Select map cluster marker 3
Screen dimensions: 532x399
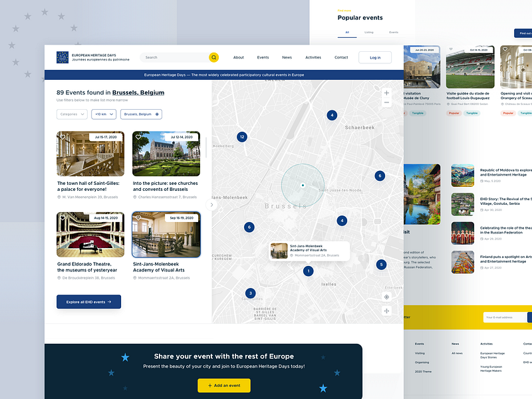tap(251, 293)
